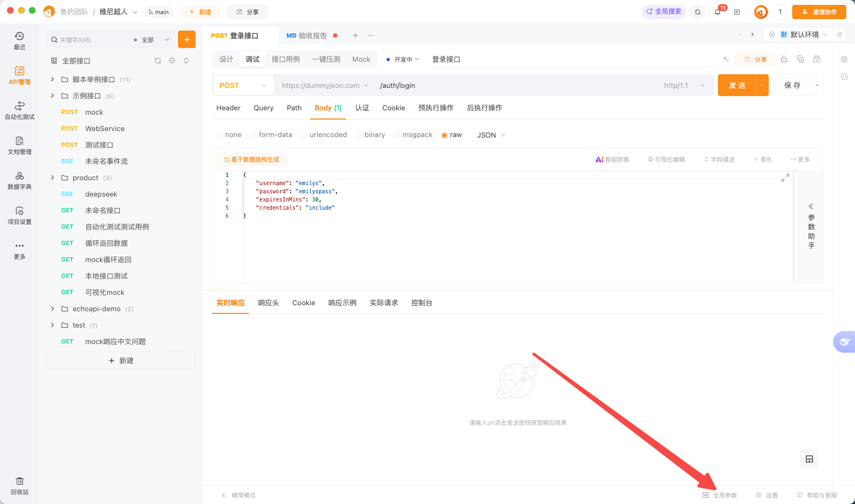Switch to the 预执行操作 tab

[436, 108]
